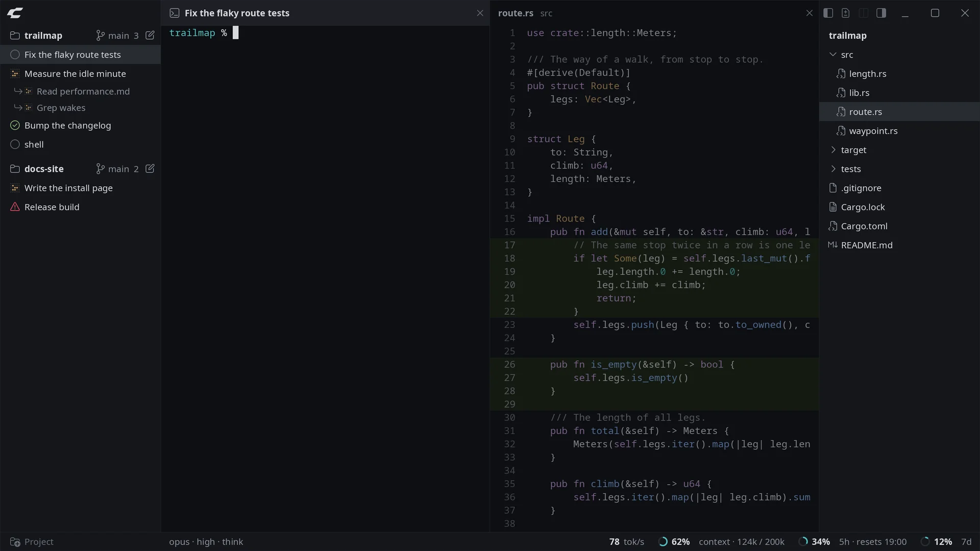Click the green check icon on Bump the changelog

(x=15, y=126)
